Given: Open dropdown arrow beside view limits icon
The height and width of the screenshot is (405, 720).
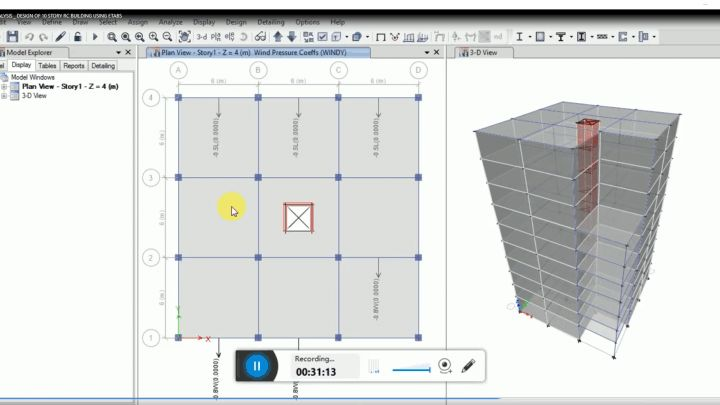Looking at the screenshot, I should point(347,37).
